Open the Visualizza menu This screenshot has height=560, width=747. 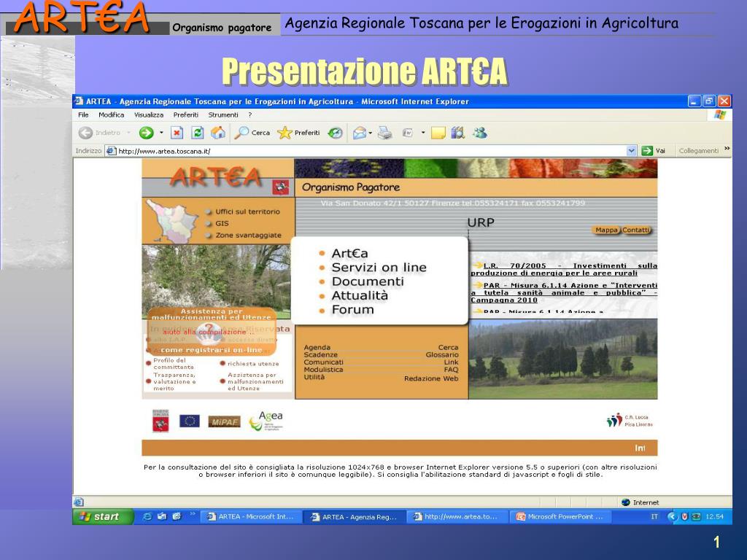(x=149, y=114)
